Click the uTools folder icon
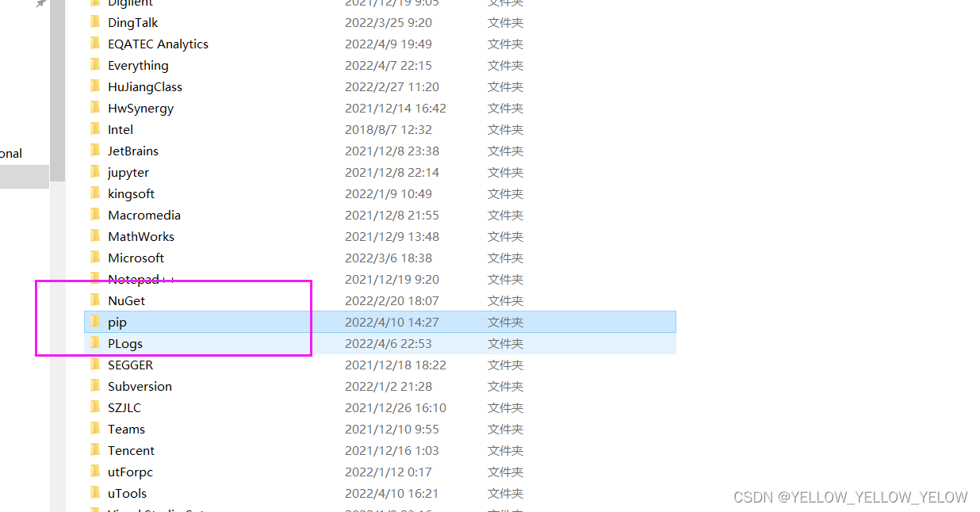 pos(95,493)
